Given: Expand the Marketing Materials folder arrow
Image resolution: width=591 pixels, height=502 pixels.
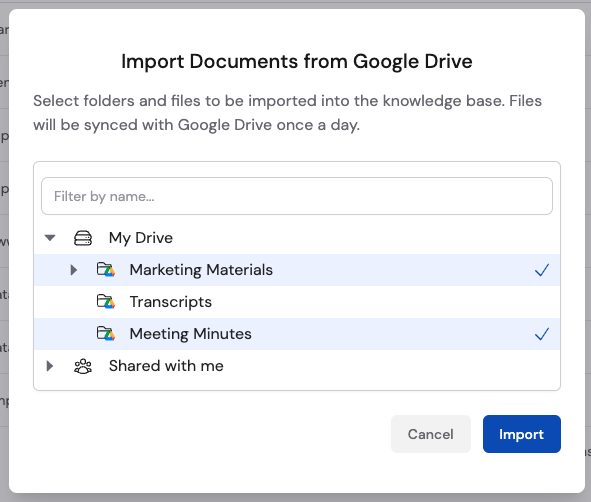Looking at the screenshot, I should point(74,270).
